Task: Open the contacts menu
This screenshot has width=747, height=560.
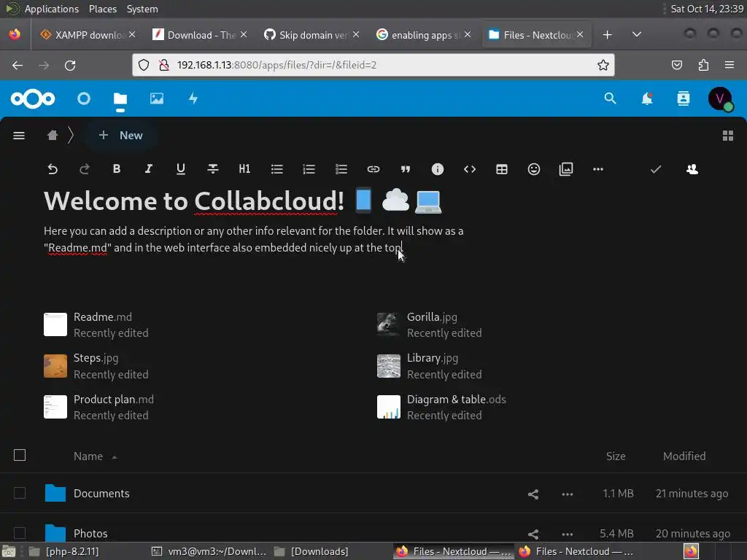Action: coord(683,98)
